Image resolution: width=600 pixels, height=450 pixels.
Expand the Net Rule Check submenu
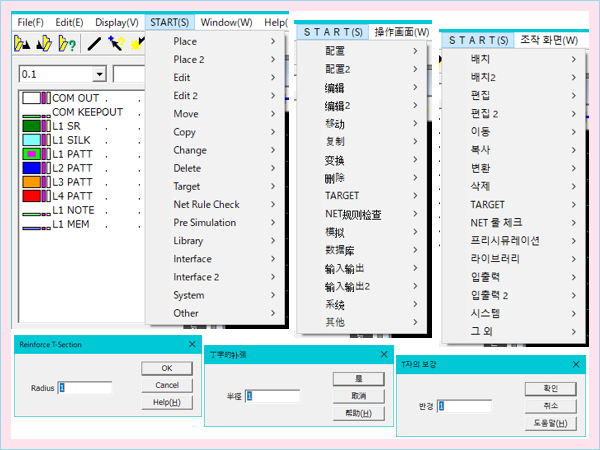pyautogui.click(x=212, y=204)
